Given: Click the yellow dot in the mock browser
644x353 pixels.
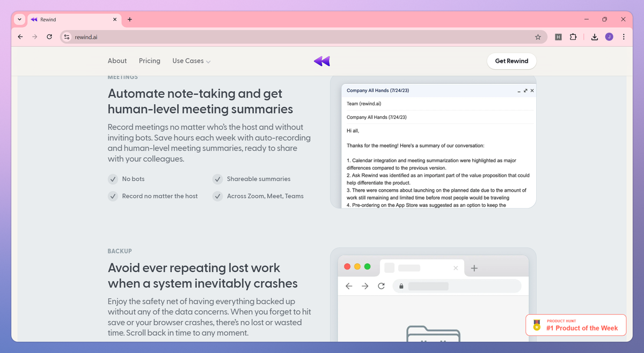Looking at the screenshot, I should tap(357, 266).
